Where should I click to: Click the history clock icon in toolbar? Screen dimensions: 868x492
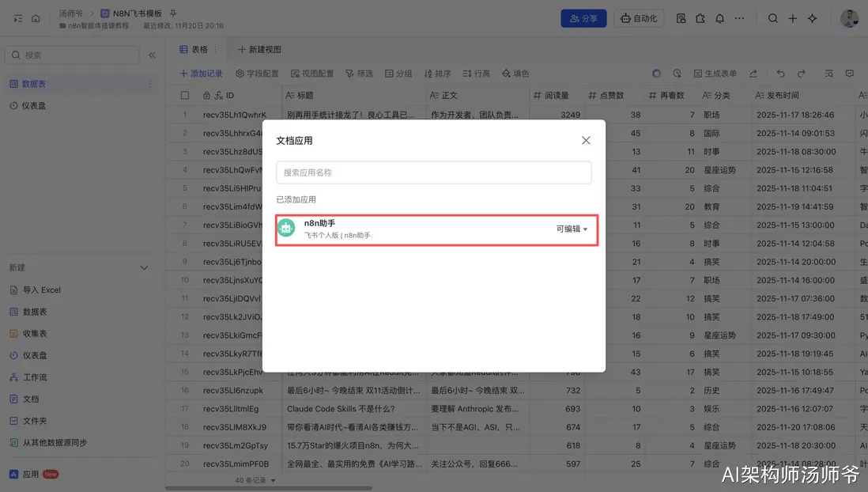677,73
